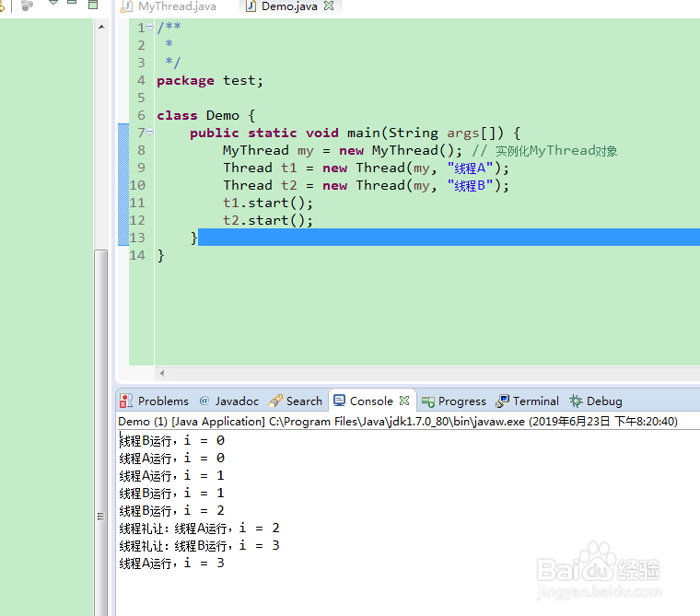This screenshot has width=700, height=616.
Task: Click the Java file icon on MyThread.java tab
Action: 127,6
